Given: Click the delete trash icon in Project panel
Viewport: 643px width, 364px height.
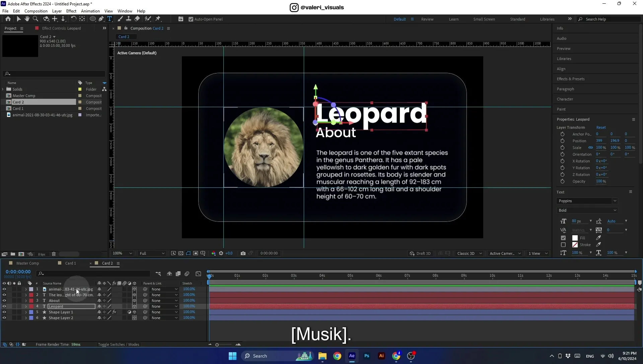Looking at the screenshot, I should coord(54,254).
